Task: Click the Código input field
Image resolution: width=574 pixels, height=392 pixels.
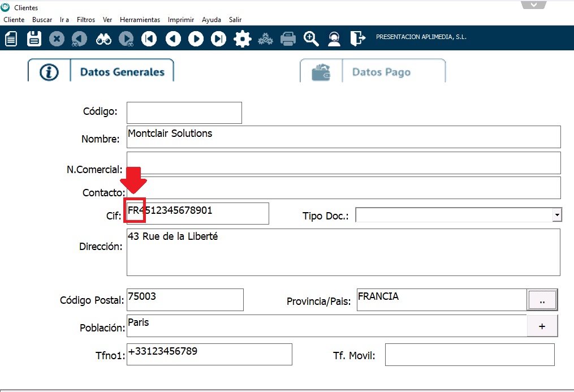Action: 184,113
